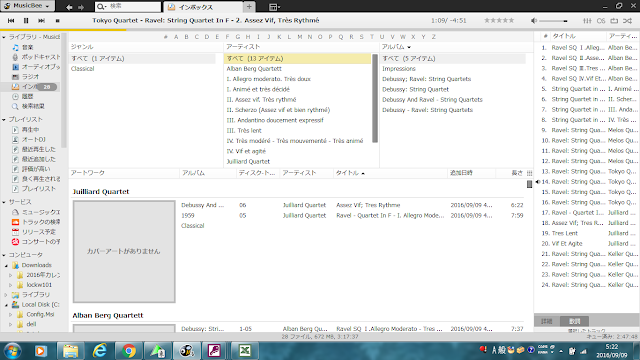Open Internet Explorer from the taskbar
The image size is (640, 360).
[100, 351]
